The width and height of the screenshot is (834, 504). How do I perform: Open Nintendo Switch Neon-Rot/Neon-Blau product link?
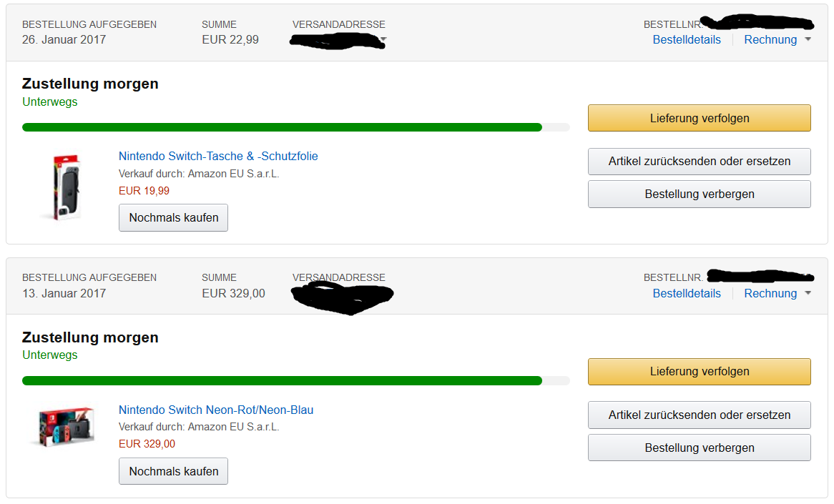216,410
